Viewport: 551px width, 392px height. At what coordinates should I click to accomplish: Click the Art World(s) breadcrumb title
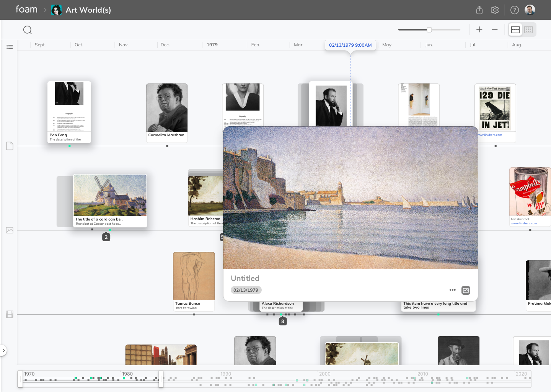click(x=88, y=10)
